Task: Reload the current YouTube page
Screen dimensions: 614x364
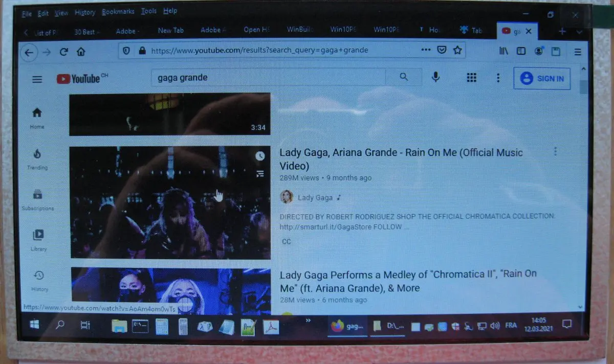Action: click(64, 52)
